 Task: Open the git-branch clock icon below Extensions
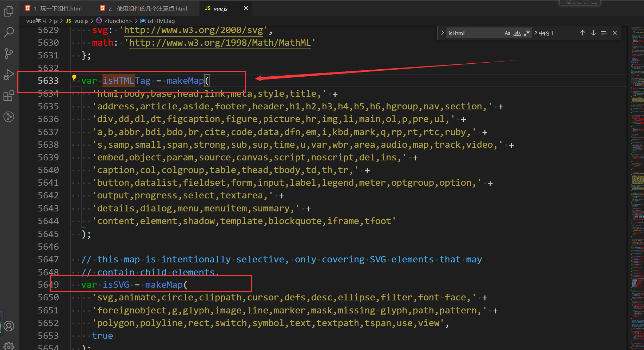click(9, 117)
